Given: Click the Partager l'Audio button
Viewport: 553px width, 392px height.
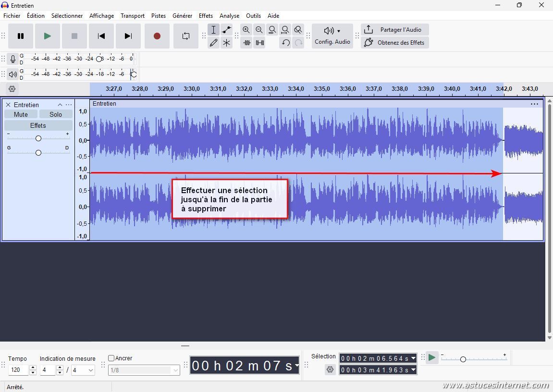Looking at the screenshot, I should 394,30.
